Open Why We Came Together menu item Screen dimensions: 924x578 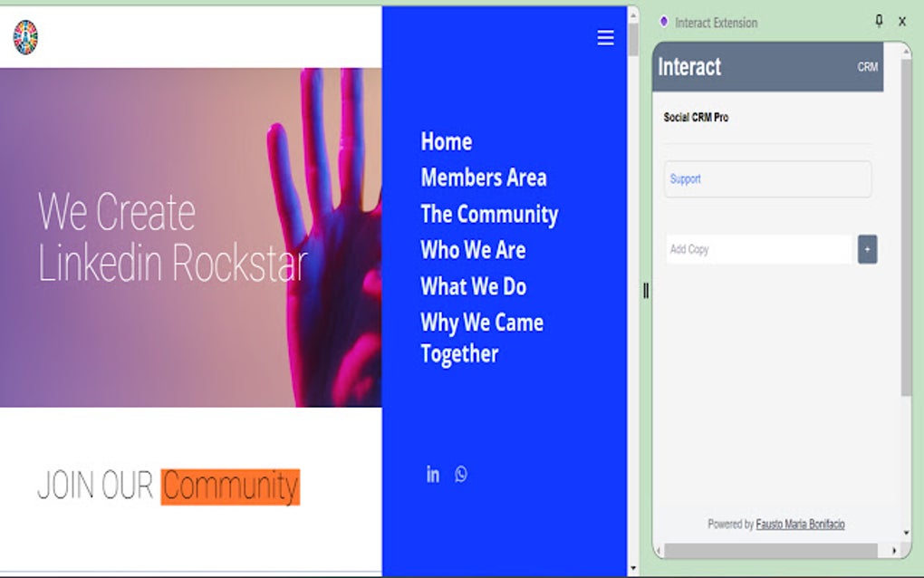click(x=482, y=338)
